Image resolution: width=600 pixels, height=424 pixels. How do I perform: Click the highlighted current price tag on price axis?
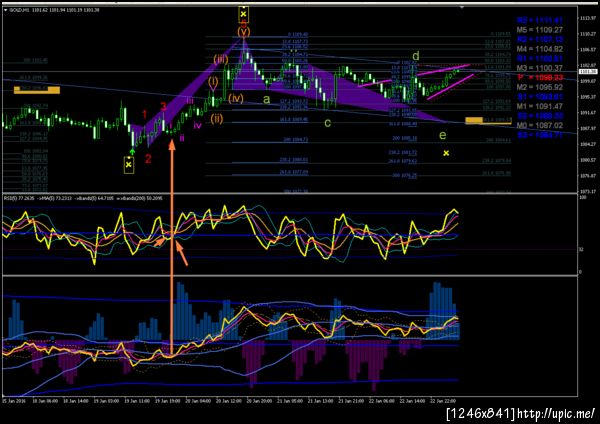click(x=589, y=72)
